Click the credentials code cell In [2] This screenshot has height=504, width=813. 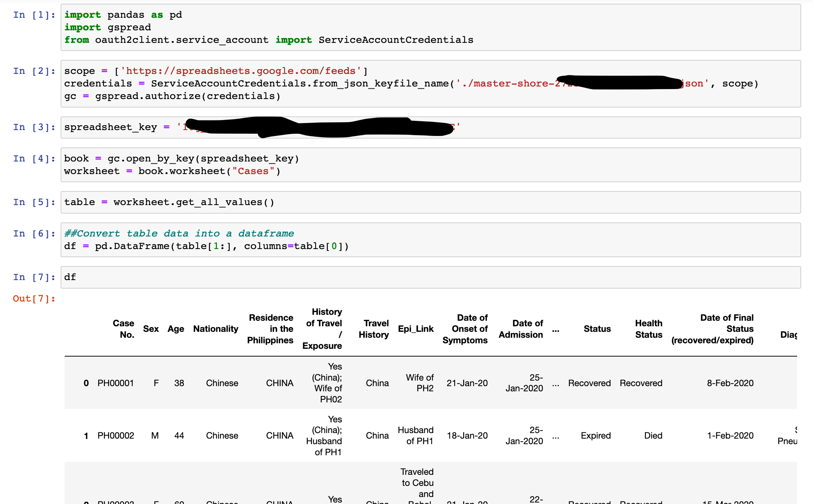[x=431, y=84]
